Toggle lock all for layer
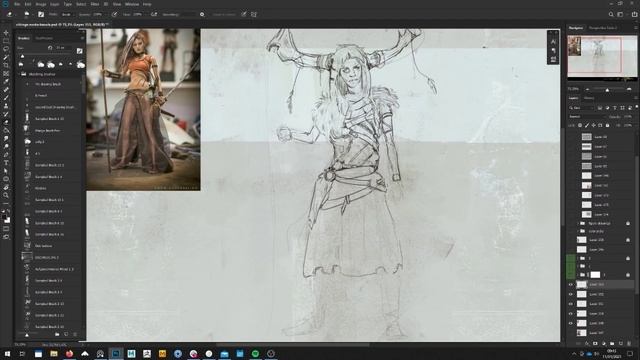Image resolution: width=640 pixels, height=360 pixels. pyautogui.click(x=608, y=125)
